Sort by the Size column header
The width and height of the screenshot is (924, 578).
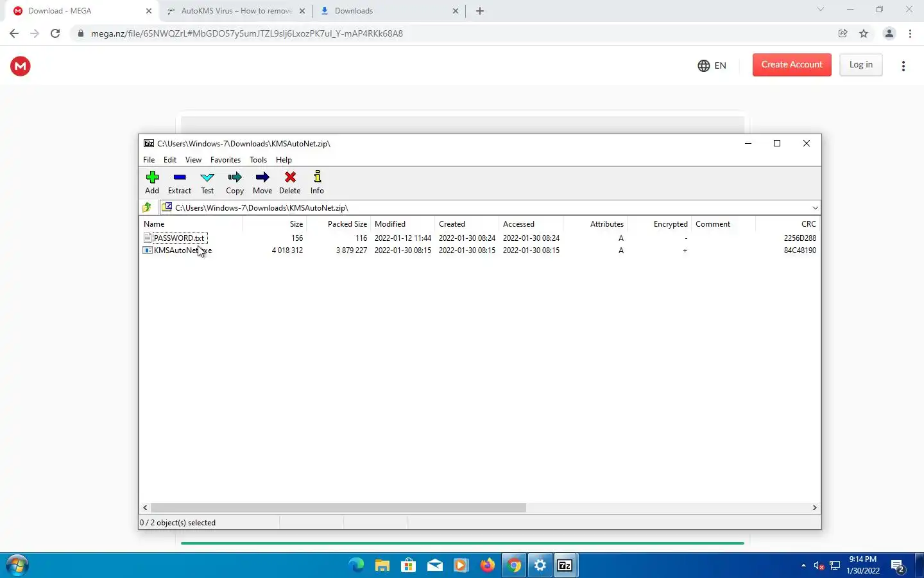(275, 224)
